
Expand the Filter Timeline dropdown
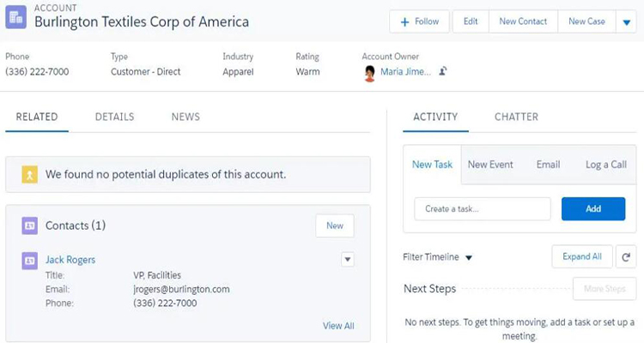(x=437, y=257)
